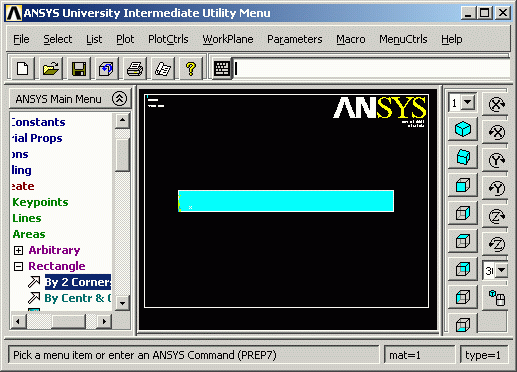517x372 pixels.
Task: Open the Help menu
Action: coord(452,39)
